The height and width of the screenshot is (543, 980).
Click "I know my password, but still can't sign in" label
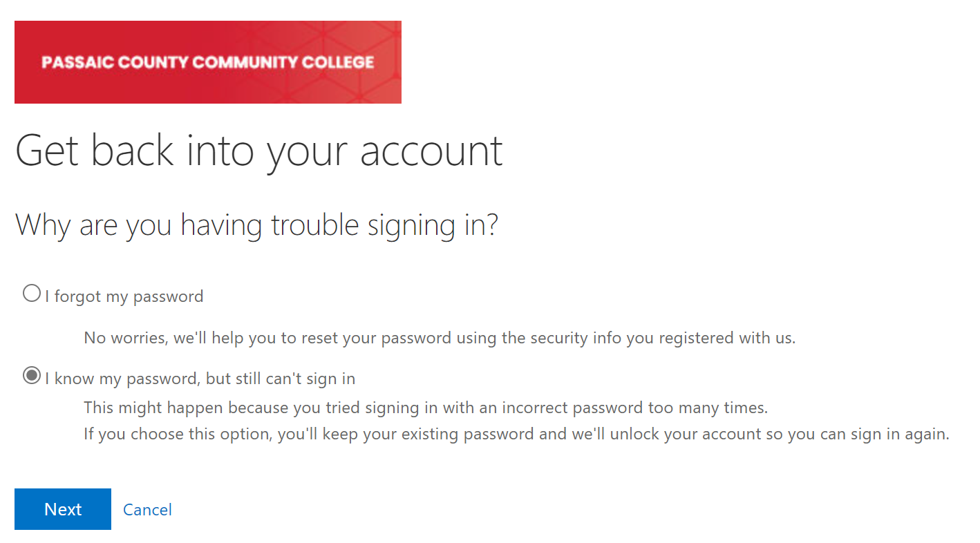[x=200, y=379]
